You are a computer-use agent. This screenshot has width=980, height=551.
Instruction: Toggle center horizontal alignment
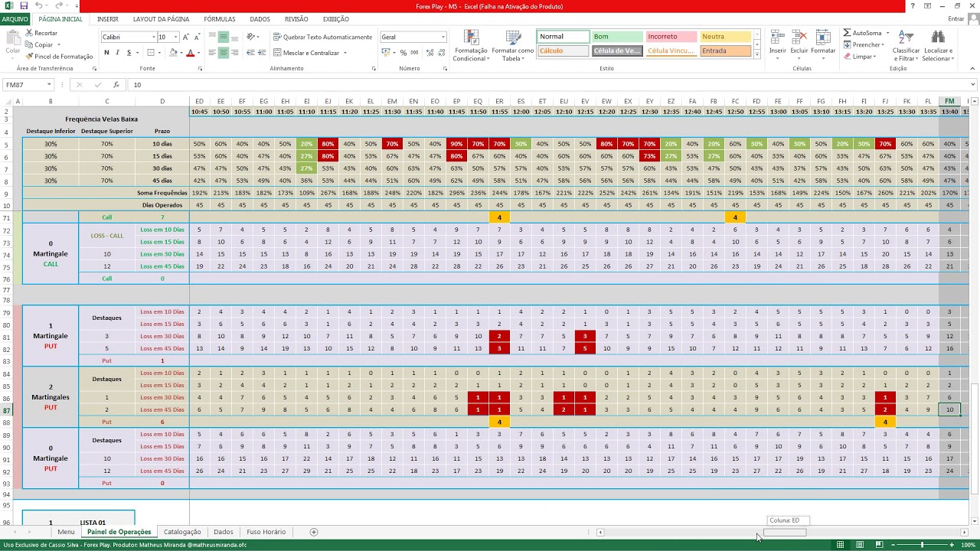click(x=224, y=53)
